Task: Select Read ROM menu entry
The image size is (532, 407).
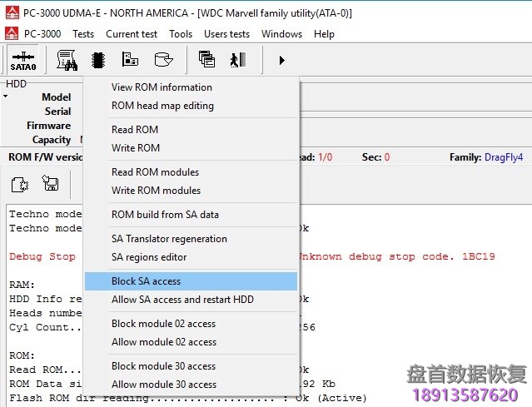Action: tap(191, 130)
